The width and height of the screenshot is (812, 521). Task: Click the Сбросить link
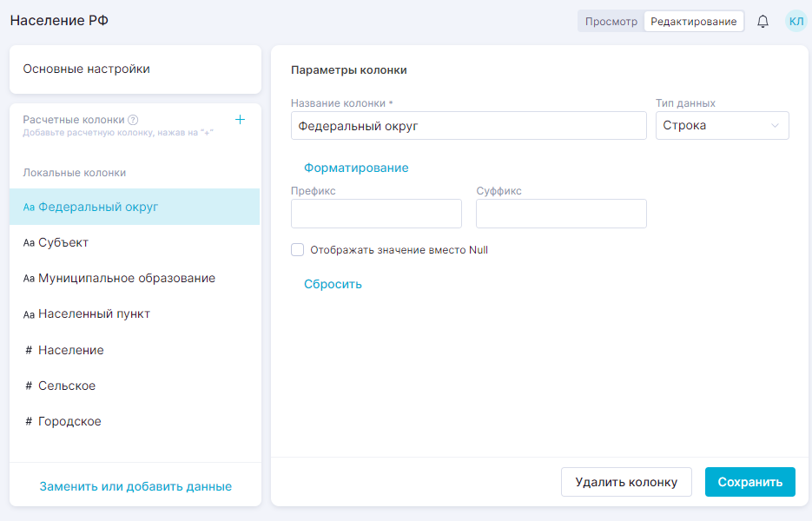333,284
